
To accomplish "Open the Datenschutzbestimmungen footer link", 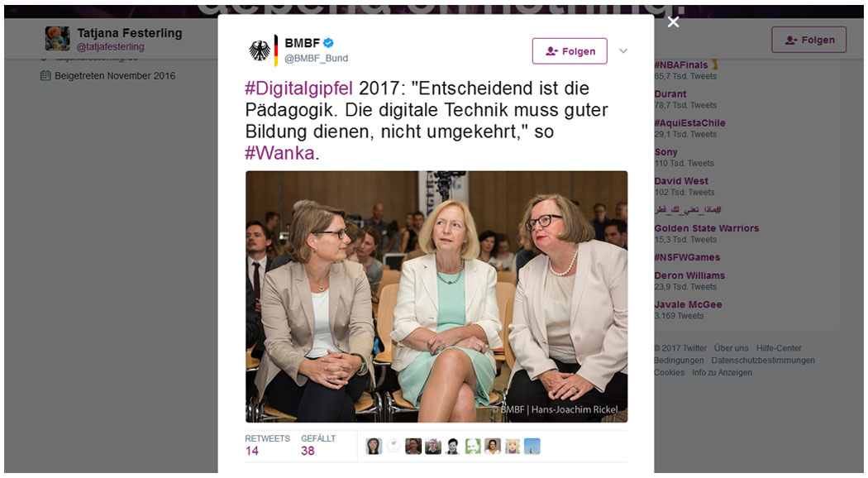I will tap(763, 360).
